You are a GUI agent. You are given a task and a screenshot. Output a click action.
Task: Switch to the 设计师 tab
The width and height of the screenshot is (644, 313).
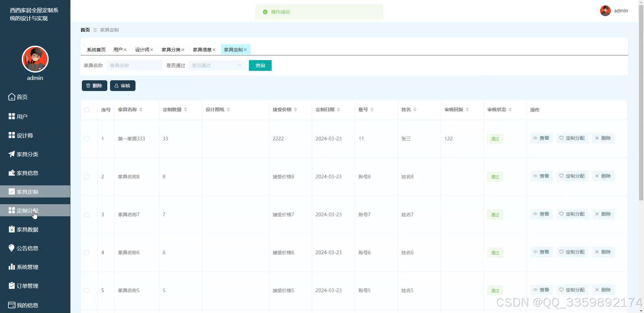(142, 50)
